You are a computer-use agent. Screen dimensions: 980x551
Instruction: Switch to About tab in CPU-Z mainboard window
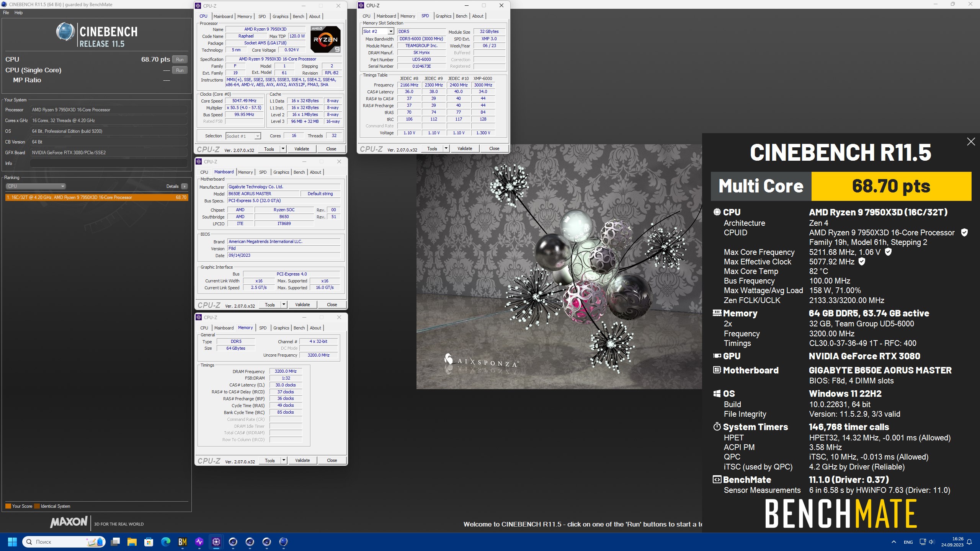pyautogui.click(x=315, y=172)
